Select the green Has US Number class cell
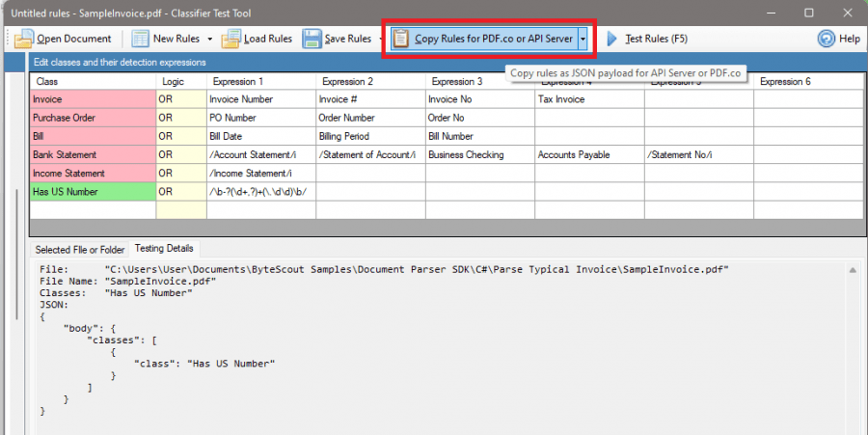Image resolution: width=868 pixels, height=435 pixels. 93,192
